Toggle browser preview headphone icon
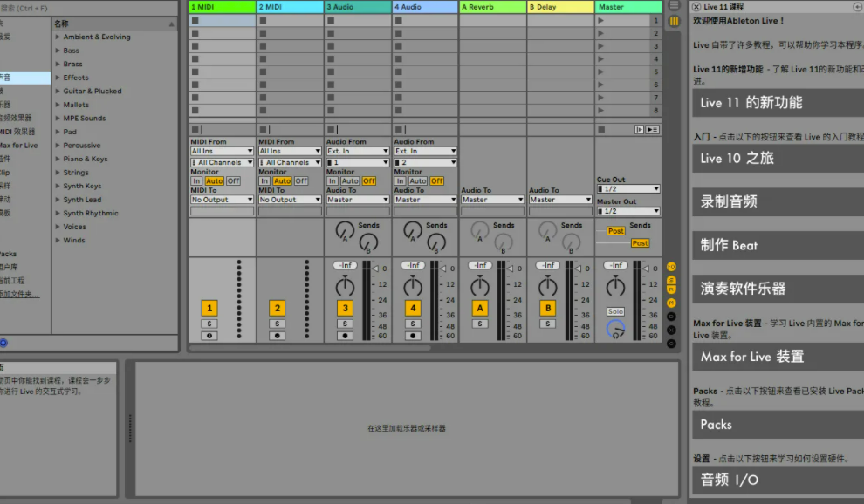Screen dimensions: 864x504 click(x=3, y=343)
